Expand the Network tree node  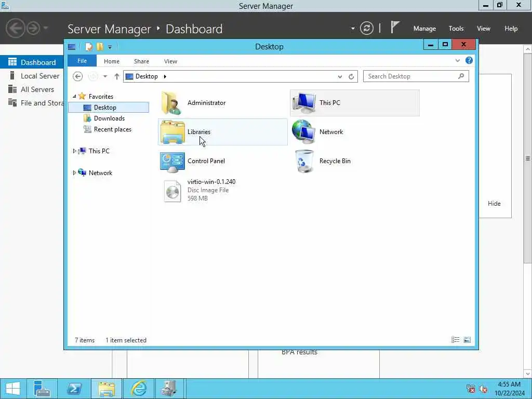pos(74,172)
